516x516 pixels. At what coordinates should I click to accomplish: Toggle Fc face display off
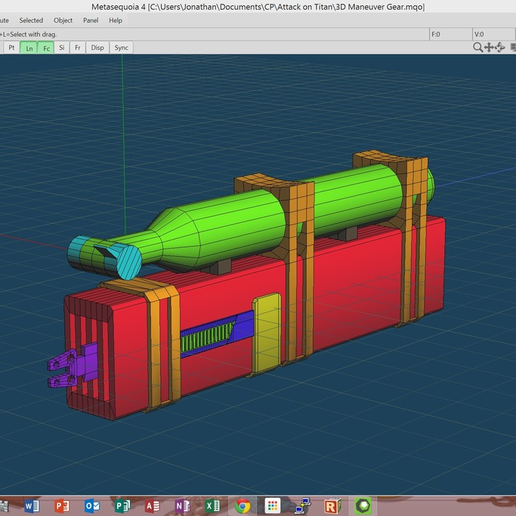(x=46, y=48)
